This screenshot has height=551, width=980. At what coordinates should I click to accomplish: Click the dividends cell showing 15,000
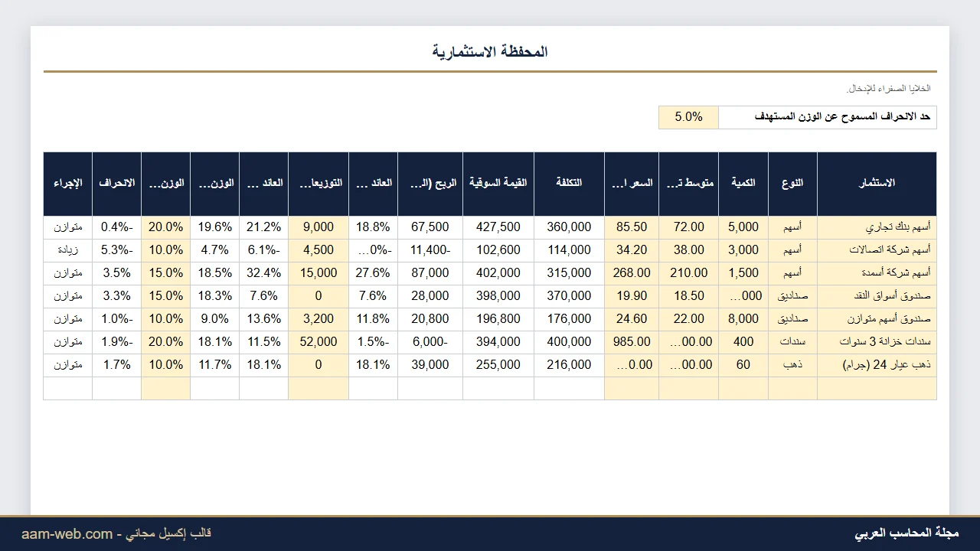click(x=318, y=273)
